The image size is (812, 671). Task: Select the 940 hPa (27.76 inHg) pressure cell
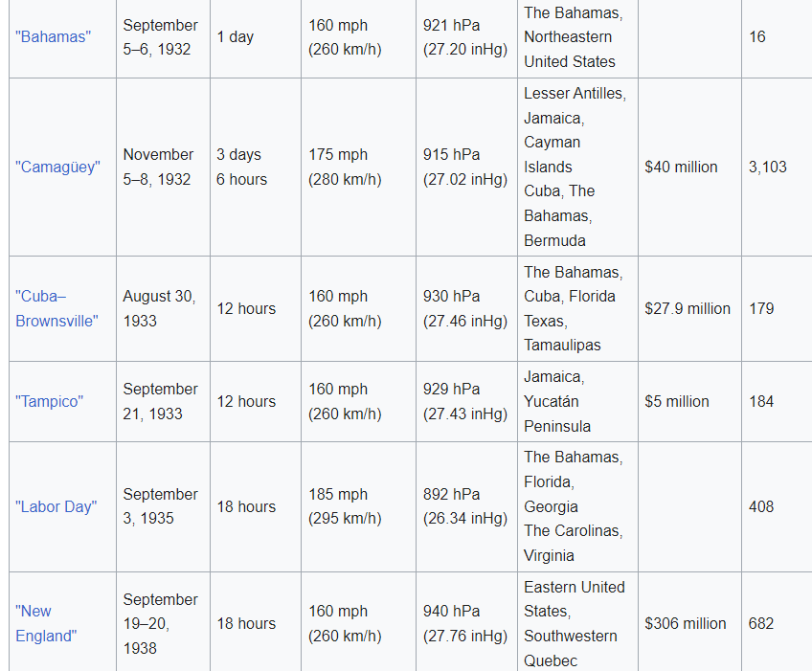[x=465, y=623]
